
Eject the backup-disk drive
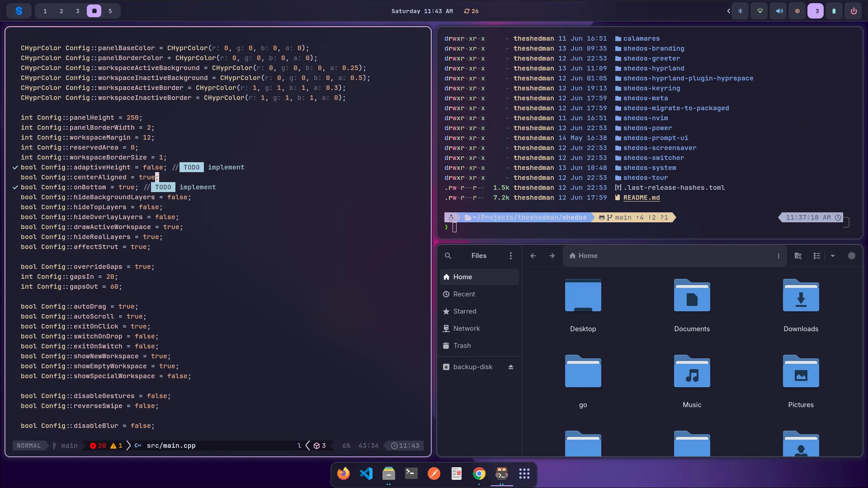point(511,367)
